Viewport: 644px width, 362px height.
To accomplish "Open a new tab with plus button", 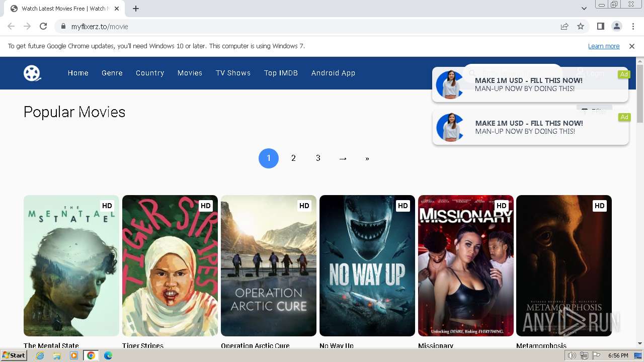I will (136, 9).
